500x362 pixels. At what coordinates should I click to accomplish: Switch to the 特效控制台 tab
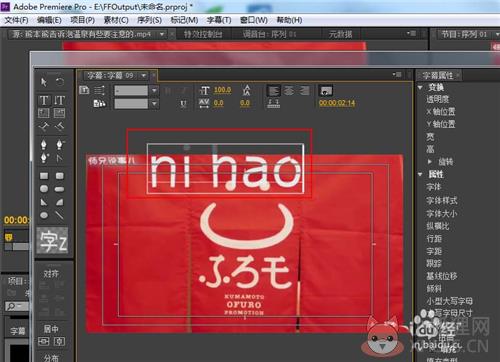pos(203,34)
